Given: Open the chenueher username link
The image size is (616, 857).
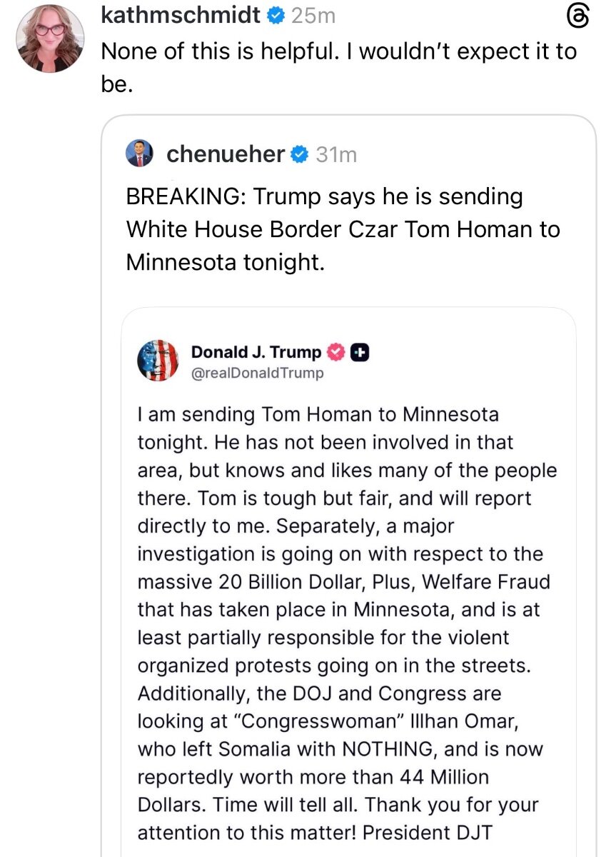Looking at the screenshot, I should (x=226, y=154).
